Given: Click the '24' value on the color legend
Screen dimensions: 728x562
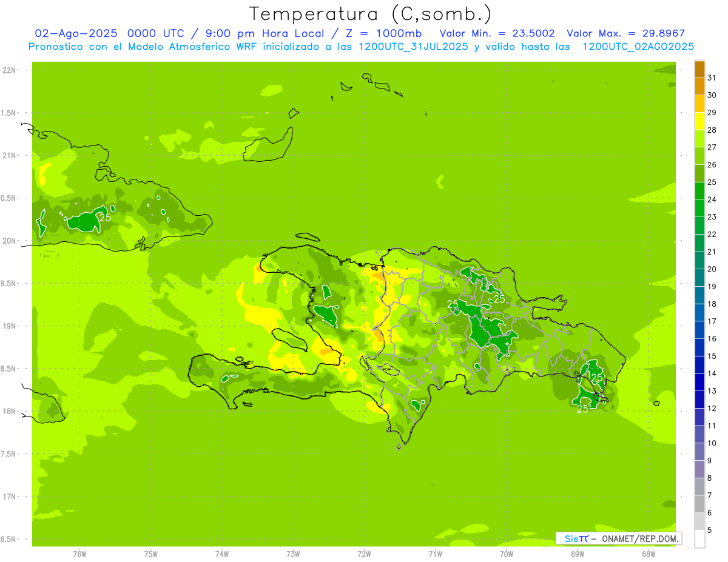Looking at the screenshot, I should click(712, 199).
